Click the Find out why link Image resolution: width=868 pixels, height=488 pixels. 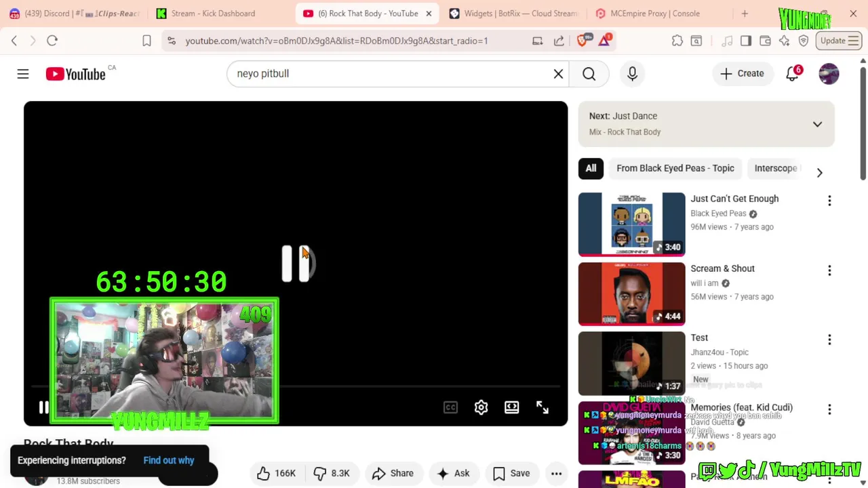pos(169,460)
